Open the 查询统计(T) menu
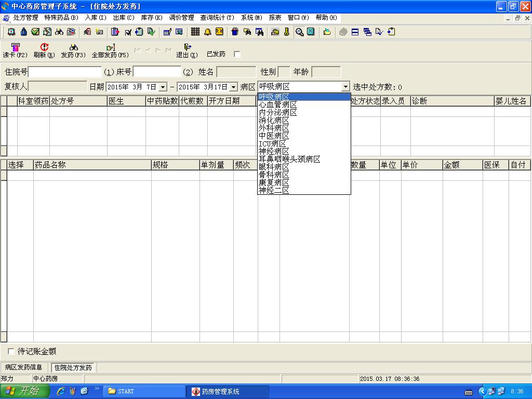Screen dimensions: 532x399 [x=217, y=18]
